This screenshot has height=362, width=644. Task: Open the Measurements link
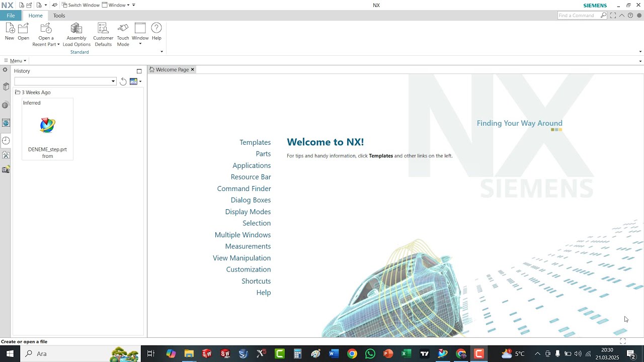click(248, 246)
